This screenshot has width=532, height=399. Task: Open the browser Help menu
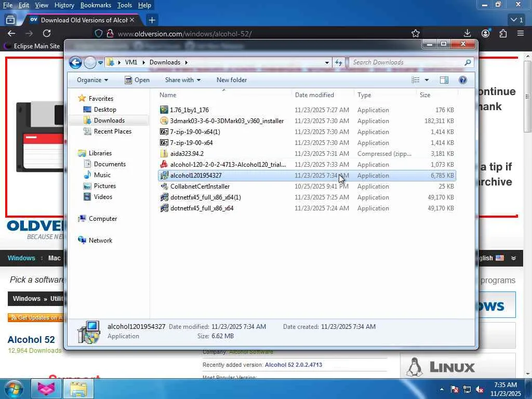(x=144, y=5)
